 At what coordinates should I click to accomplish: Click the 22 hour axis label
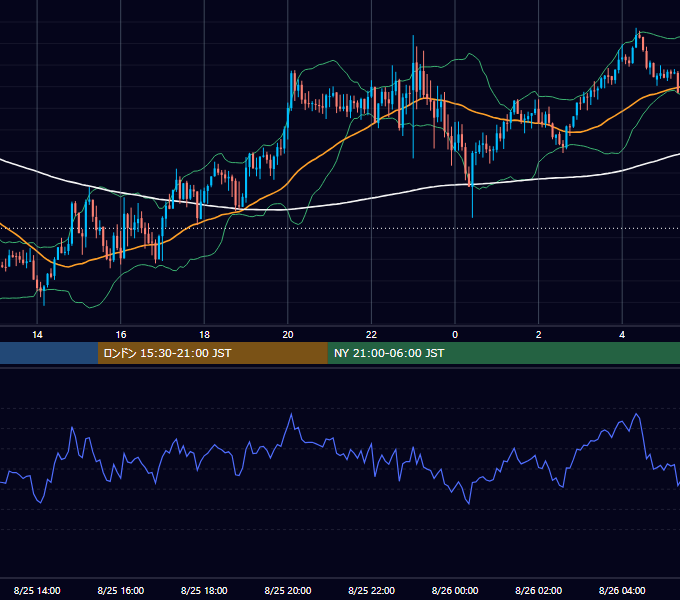[371, 334]
